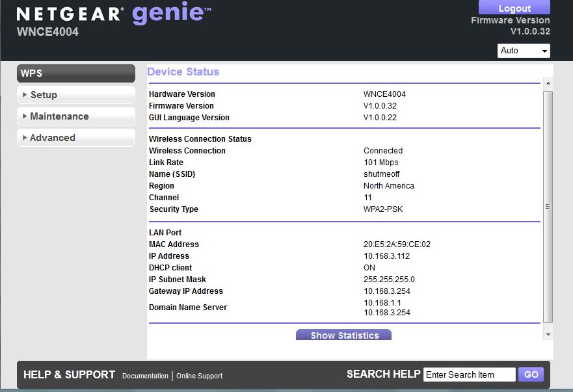Screen dimensions: 573x392
Task: Click the Show Statistics button
Action: [343, 335]
